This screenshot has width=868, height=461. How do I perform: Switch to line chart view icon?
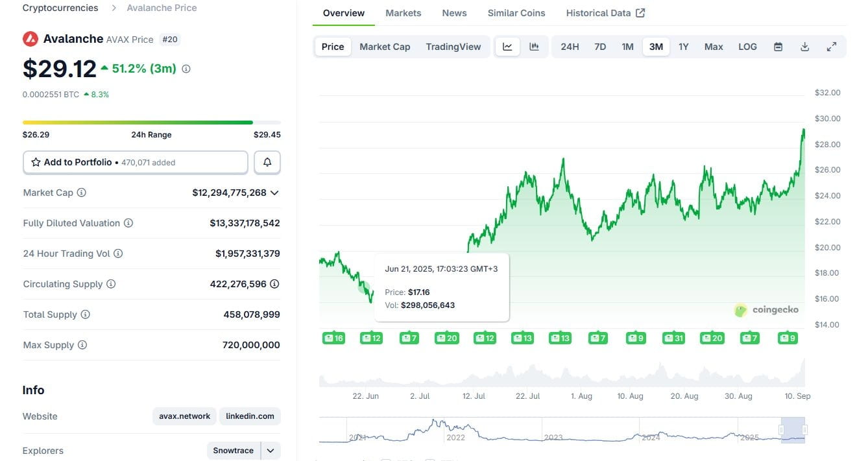pos(507,47)
